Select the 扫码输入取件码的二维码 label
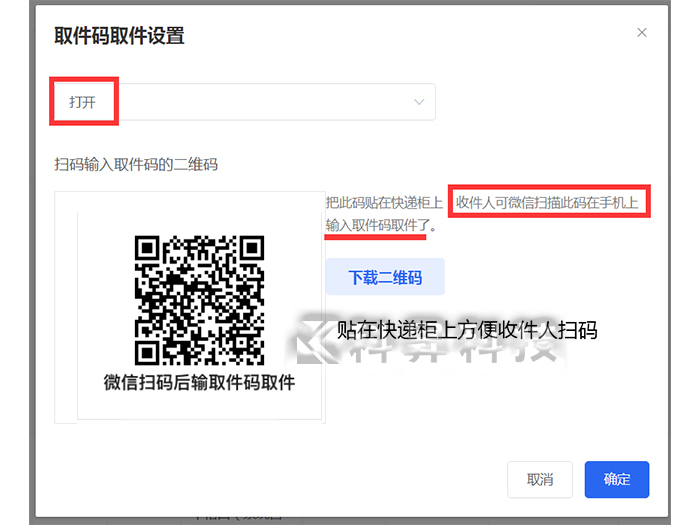This screenshot has width=700, height=525. (136, 165)
